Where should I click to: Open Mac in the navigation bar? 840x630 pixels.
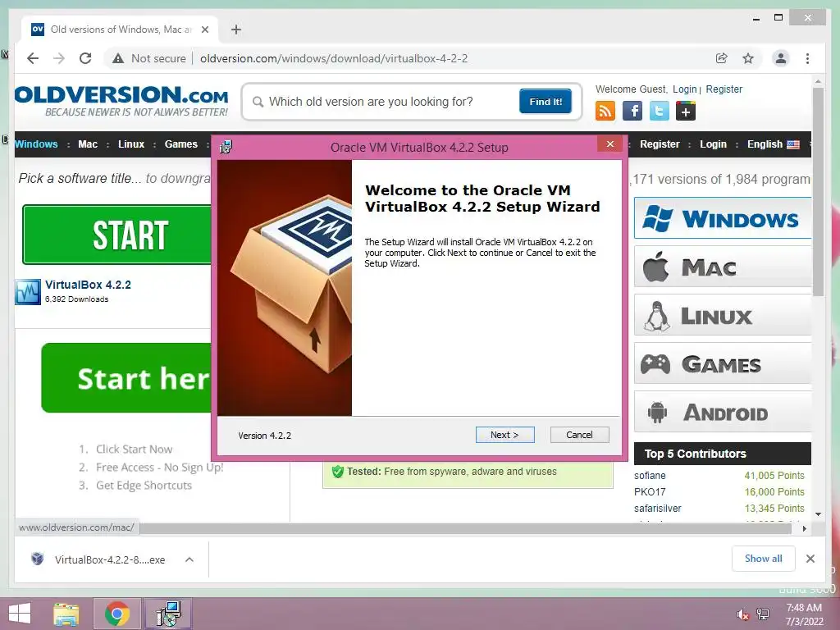[88, 144]
